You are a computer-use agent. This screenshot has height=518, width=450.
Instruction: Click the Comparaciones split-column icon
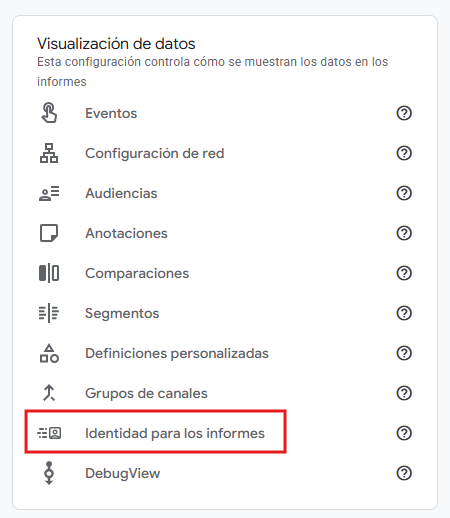(x=49, y=273)
